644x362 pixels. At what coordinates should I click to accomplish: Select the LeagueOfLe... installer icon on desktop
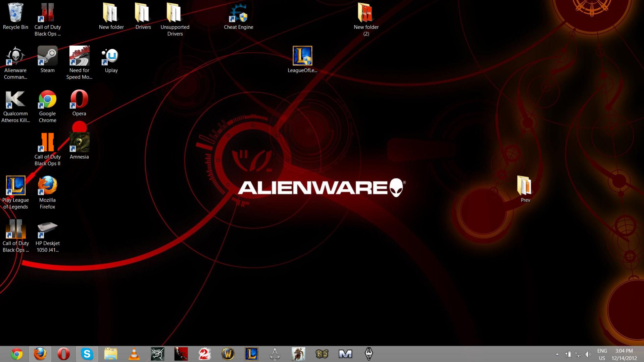[x=302, y=60]
